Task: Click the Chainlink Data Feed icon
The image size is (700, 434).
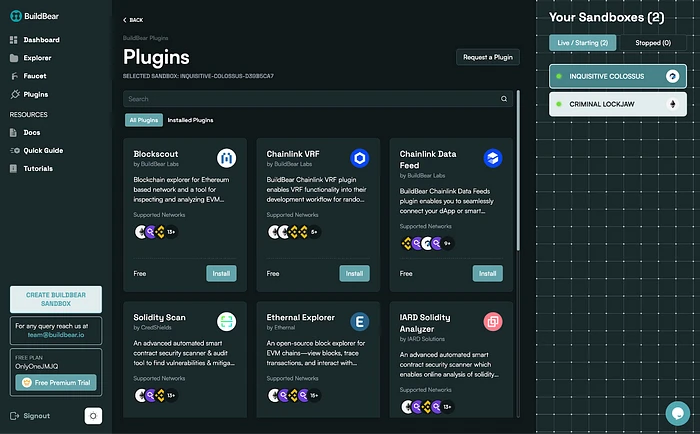Action: (x=492, y=158)
